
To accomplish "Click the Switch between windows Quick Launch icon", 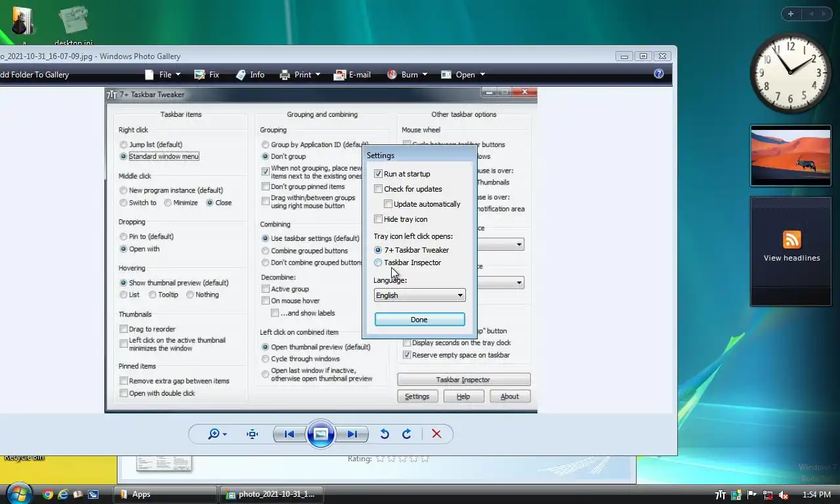I will point(93,494).
